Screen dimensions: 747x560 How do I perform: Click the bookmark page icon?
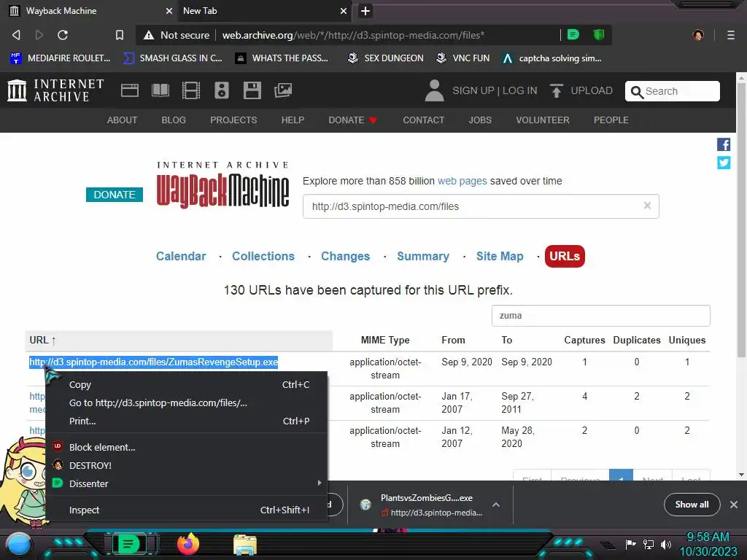pos(119,35)
